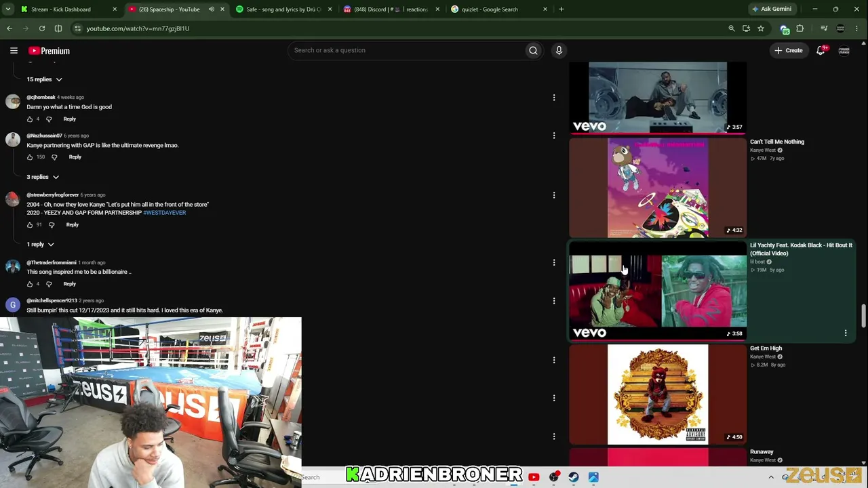Like the cjhornbeak comment
The width and height of the screenshot is (868, 488).
click(30, 119)
